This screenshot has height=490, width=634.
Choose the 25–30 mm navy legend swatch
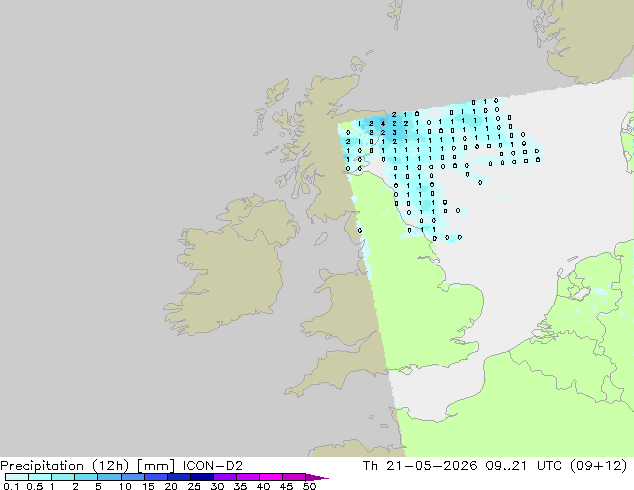[202, 477]
